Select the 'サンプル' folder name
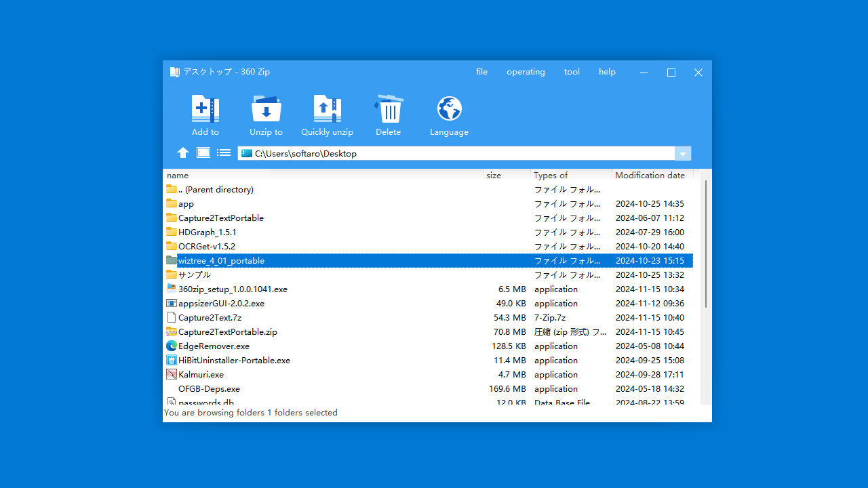Screen dimensions: 868x488 click(x=194, y=275)
